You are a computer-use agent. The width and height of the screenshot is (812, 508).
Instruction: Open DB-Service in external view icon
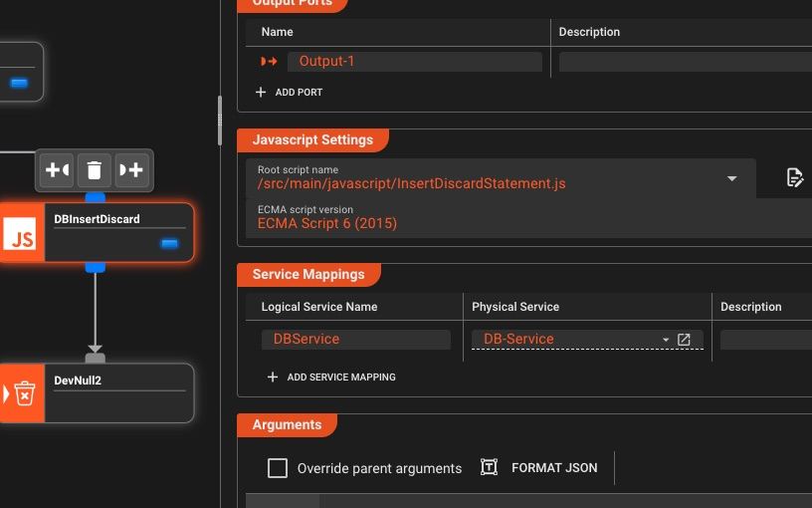(684, 340)
